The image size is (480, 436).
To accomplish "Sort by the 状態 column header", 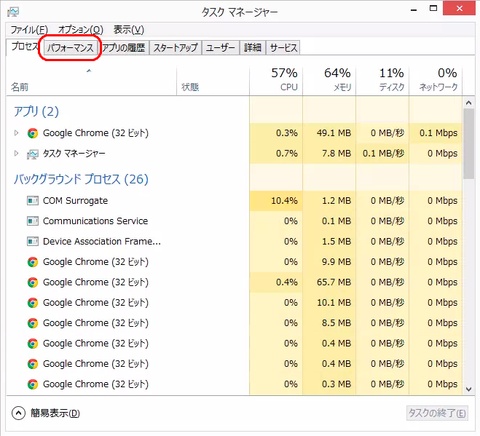I will [213, 81].
